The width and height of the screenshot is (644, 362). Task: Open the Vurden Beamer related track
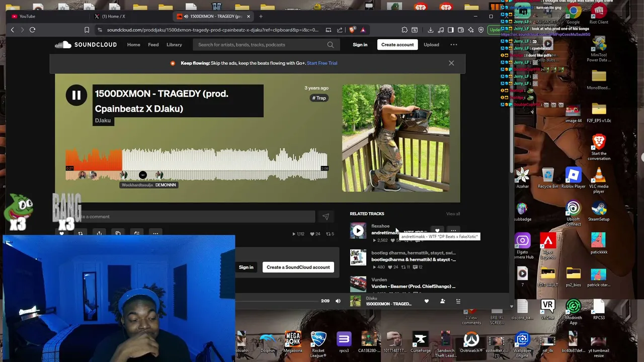413,287
